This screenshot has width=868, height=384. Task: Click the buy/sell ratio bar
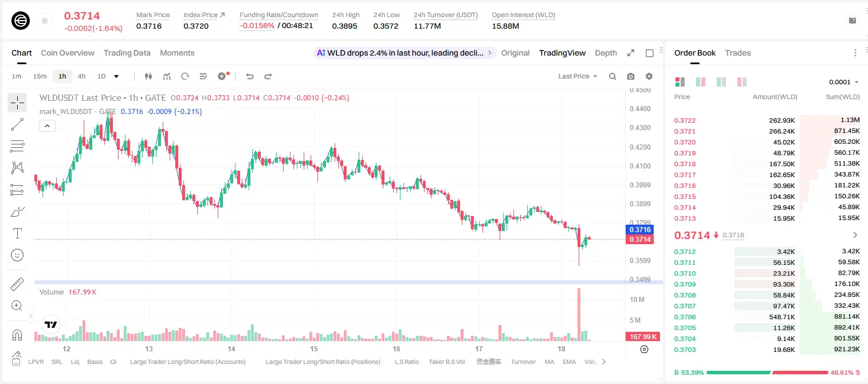[767, 373]
